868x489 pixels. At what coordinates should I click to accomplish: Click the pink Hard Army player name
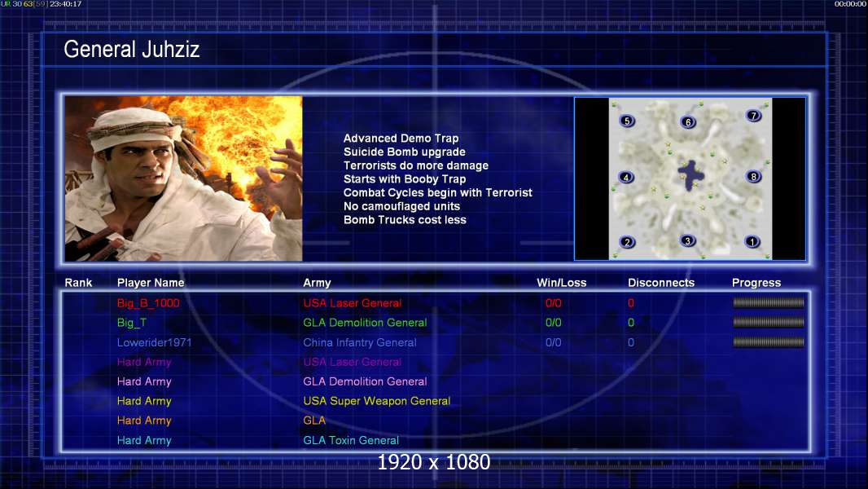click(x=144, y=381)
